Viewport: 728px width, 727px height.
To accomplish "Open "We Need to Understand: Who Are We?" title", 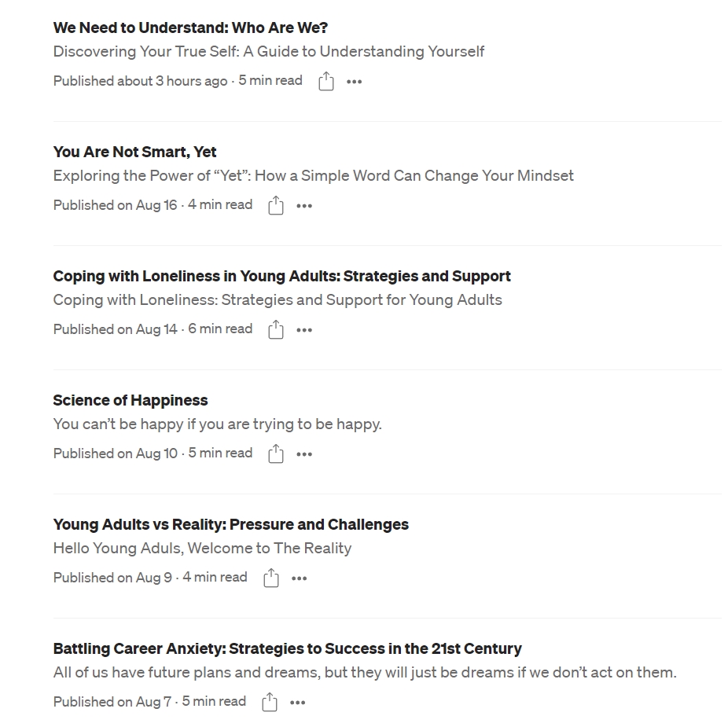I will tap(190, 28).
